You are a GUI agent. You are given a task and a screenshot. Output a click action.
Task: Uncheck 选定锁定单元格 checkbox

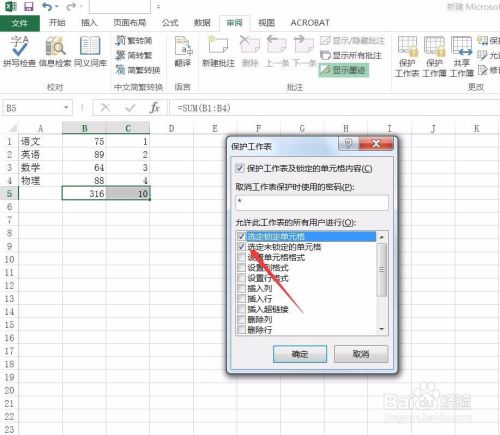[x=241, y=237]
